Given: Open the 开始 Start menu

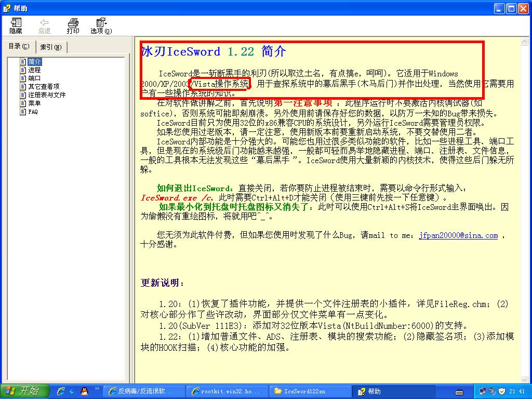Looking at the screenshot, I should click(25, 391).
